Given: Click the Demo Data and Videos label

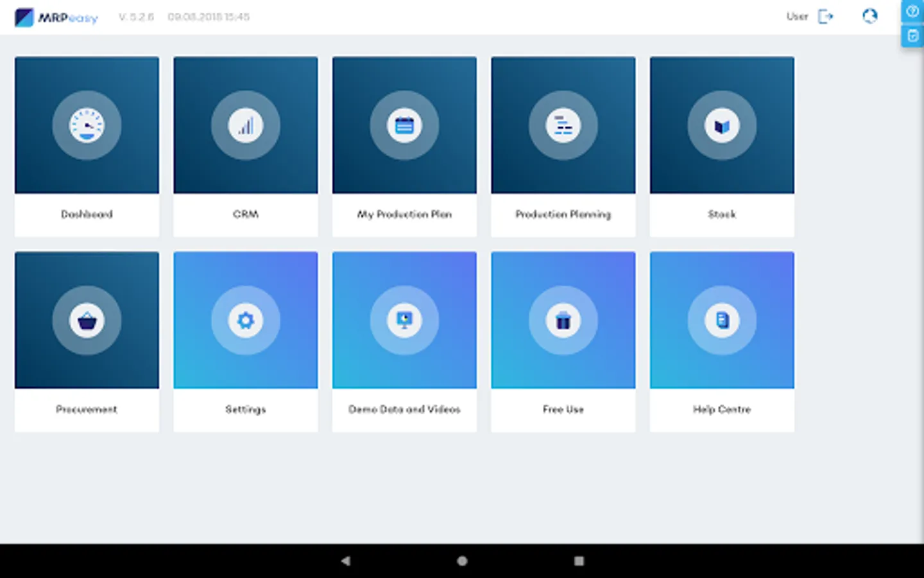Looking at the screenshot, I should (404, 409).
